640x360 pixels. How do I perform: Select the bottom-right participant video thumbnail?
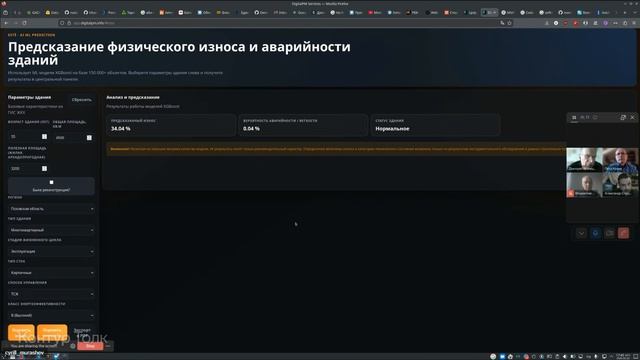point(620,185)
